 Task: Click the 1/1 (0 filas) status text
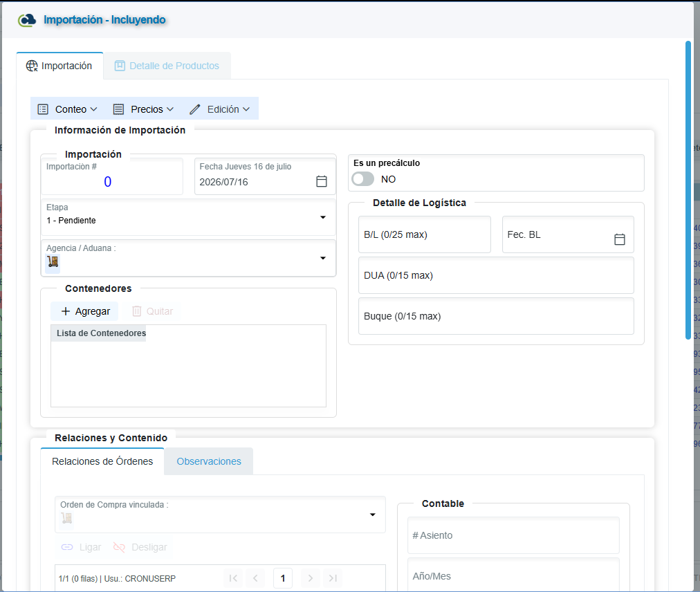pos(117,579)
